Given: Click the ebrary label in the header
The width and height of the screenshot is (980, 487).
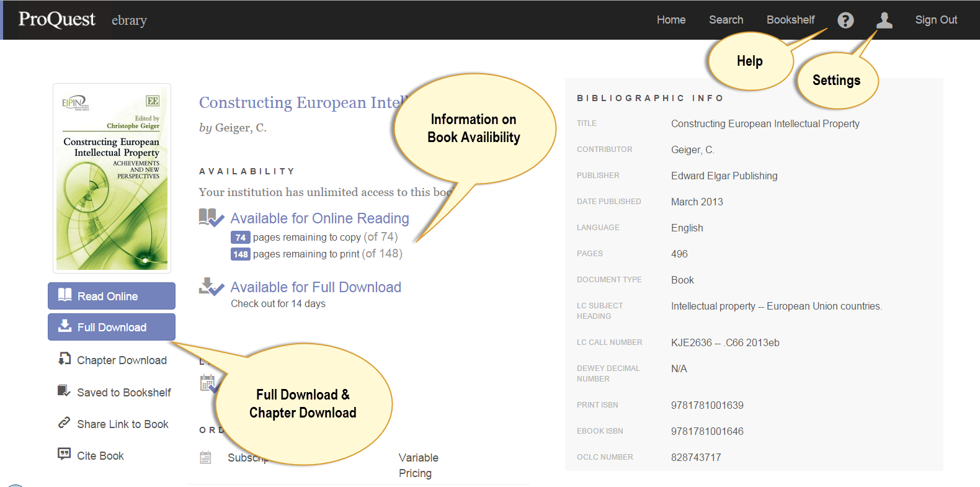Looking at the screenshot, I should click(129, 20).
